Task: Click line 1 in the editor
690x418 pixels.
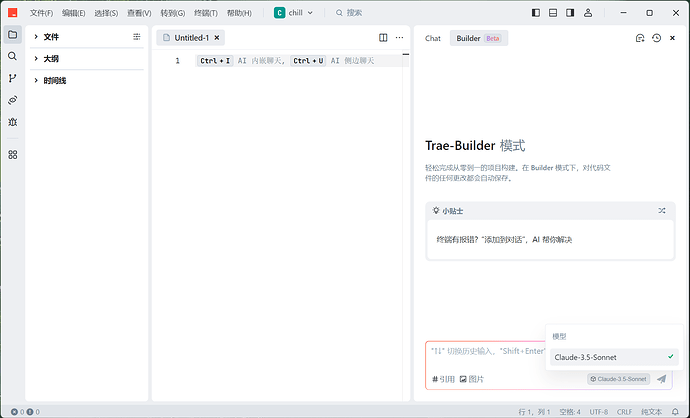Action: [x=299, y=61]
